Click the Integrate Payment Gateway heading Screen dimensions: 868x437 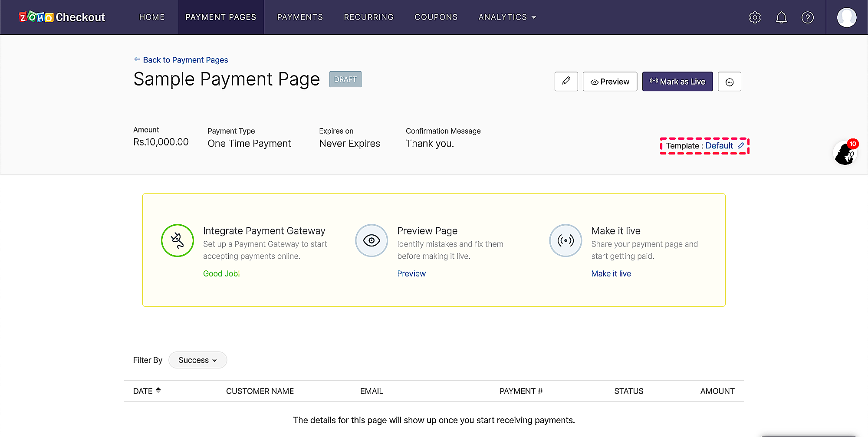[264, 231]
